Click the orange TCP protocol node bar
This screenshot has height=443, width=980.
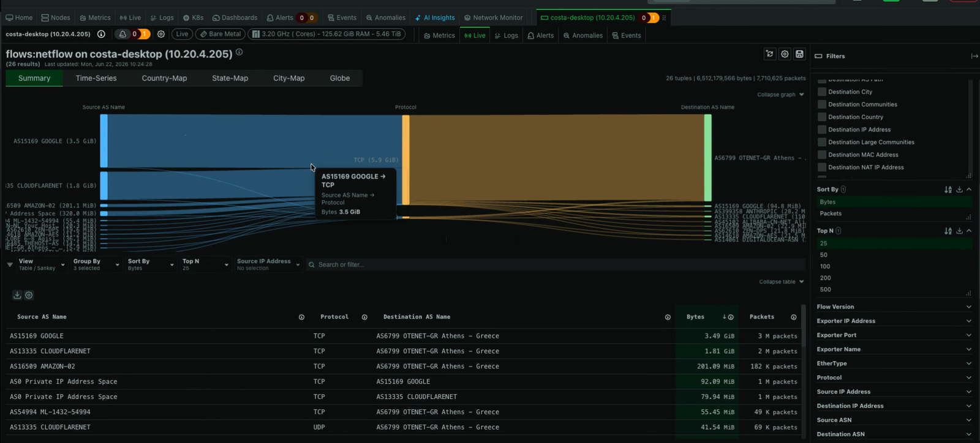click(x=405, y=160)
